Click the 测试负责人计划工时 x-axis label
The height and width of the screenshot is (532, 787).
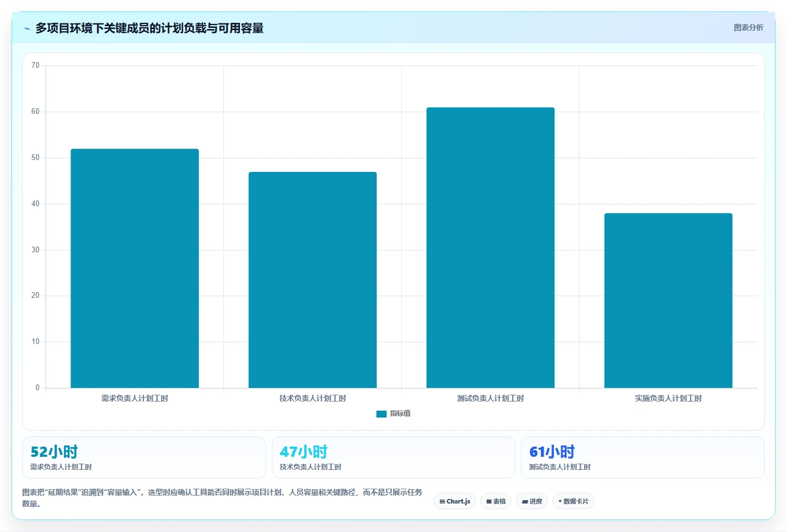[x=490, y=399]
